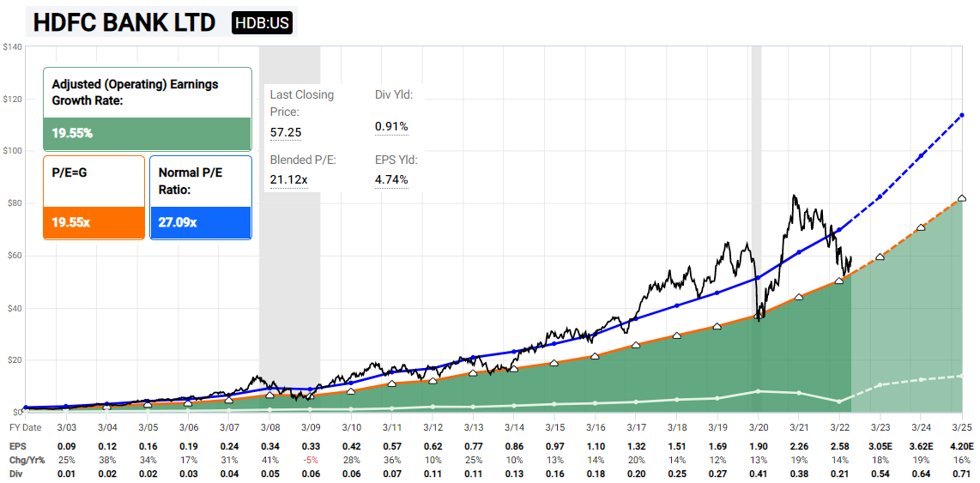Image resolution: width=980 pixels, height=483 pixels.
Task: Click the triangle earnings marker above 3/25
Action: click(962, 198)
